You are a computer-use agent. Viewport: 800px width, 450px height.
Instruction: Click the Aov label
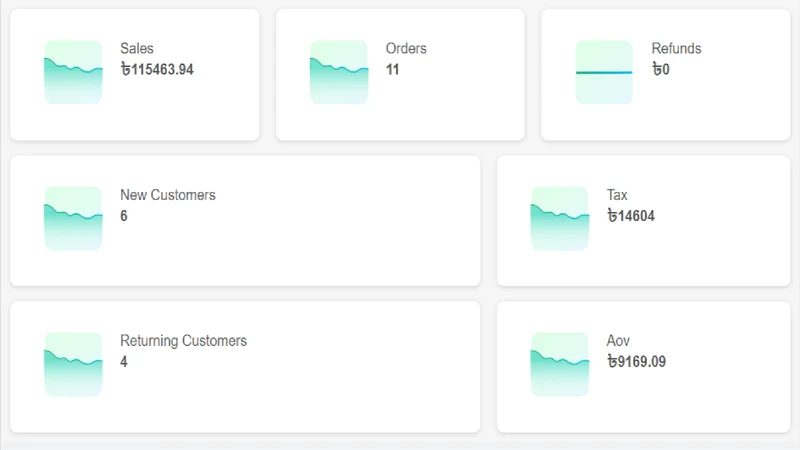point(618,341)
